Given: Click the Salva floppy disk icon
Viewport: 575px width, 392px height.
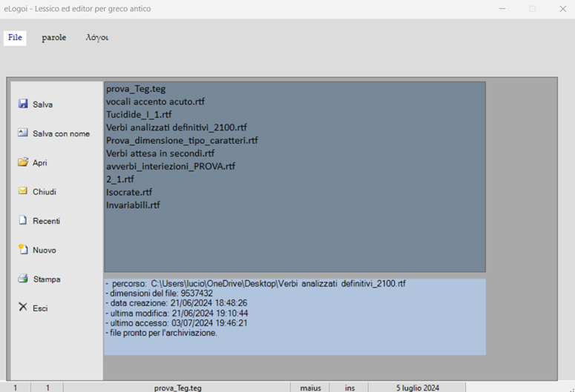Looking at the screenshot, I should click(23, 104).
